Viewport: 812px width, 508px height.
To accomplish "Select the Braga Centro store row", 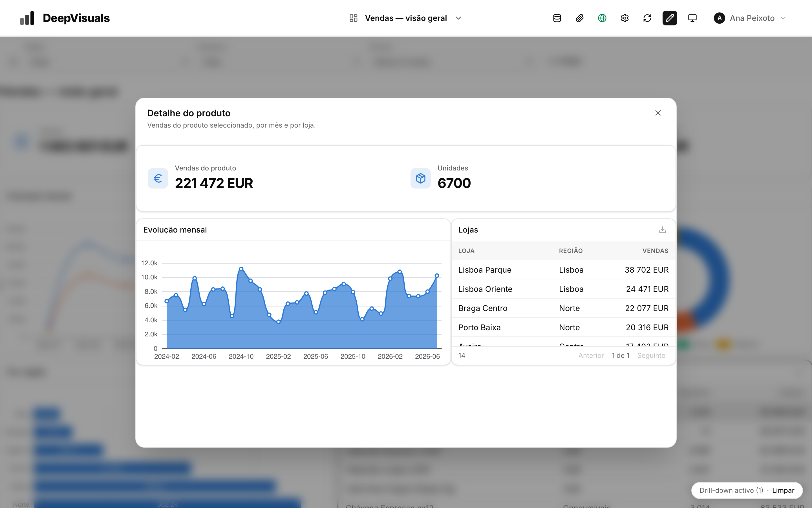I will pos(563,308).
